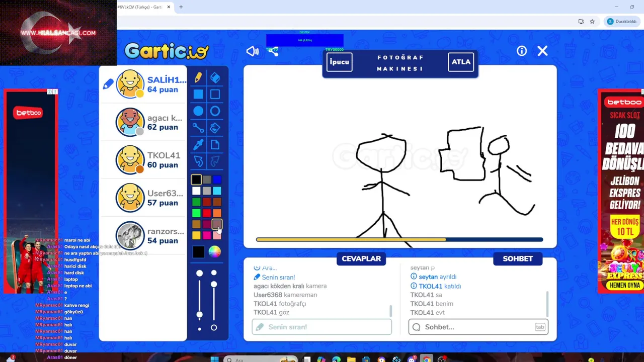Focus the 'Senin sıran!' answer input field
The height and width of the screenshot is (362, 644).
(322, 327)
